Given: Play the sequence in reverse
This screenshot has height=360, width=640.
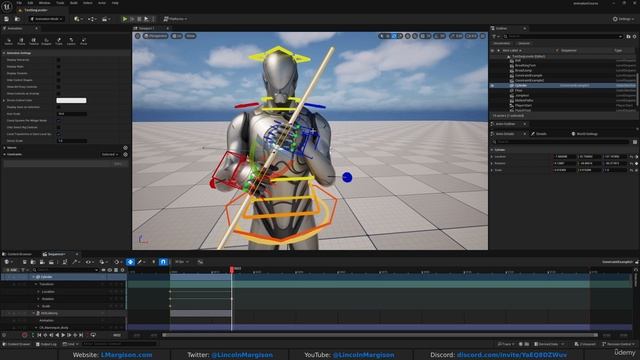Looking at the screenshot, I should [57, 335].
